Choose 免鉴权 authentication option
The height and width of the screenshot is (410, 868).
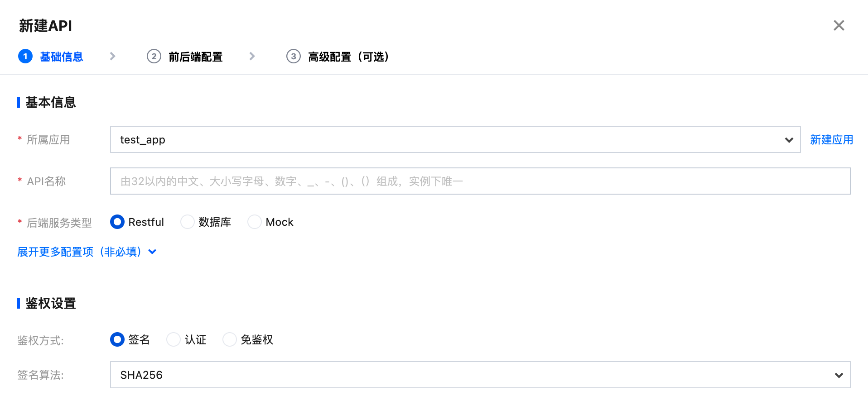(x=230, y=339)
